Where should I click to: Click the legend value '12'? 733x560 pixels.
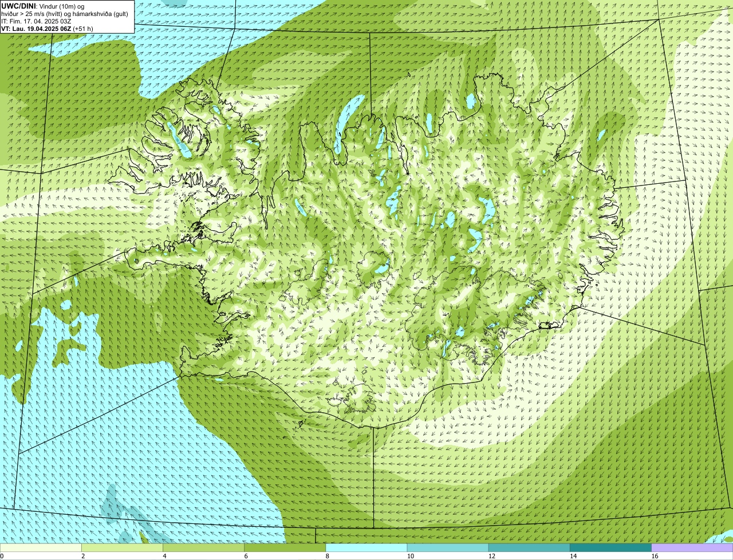coord(491,556)
